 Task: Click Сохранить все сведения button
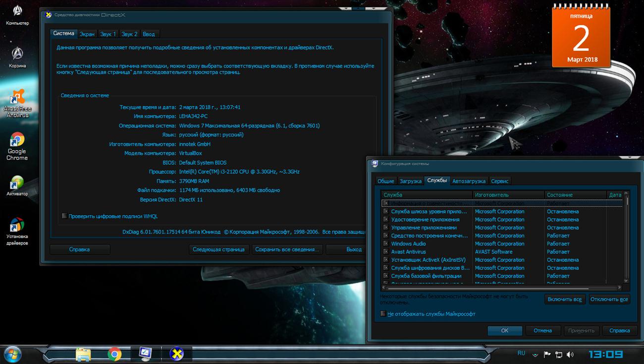coord(287,249)
